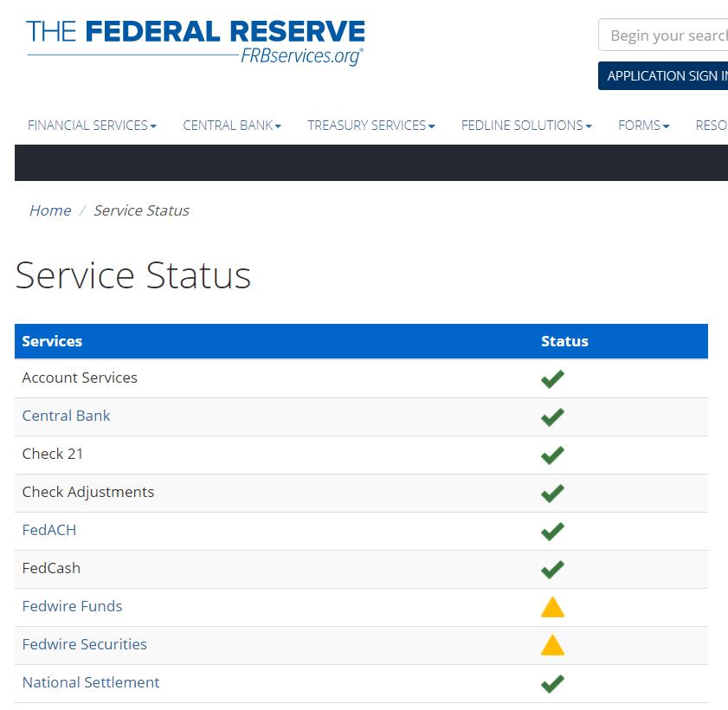Click the yellow warning triangle for Fedwire Funds

[x=552, y=607]
